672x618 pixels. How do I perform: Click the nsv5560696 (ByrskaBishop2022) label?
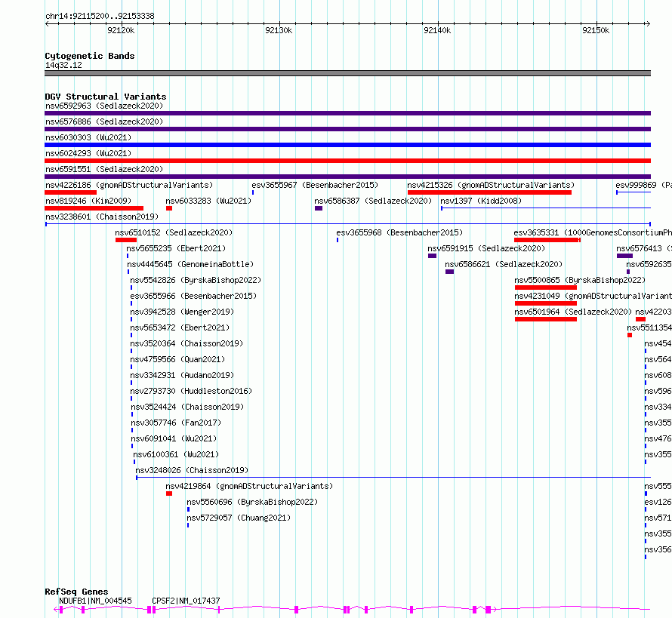(x=252, y=502)
